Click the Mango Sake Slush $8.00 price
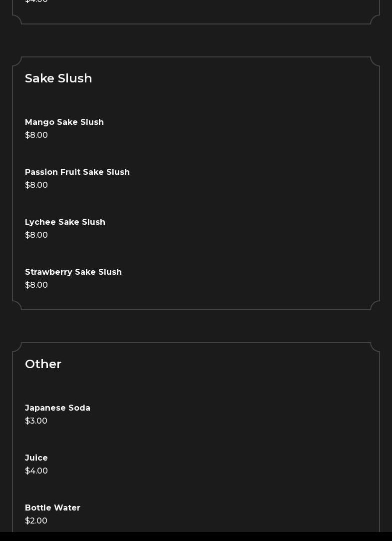This screenshot has height=541, width=392. (x=36, y=135)
